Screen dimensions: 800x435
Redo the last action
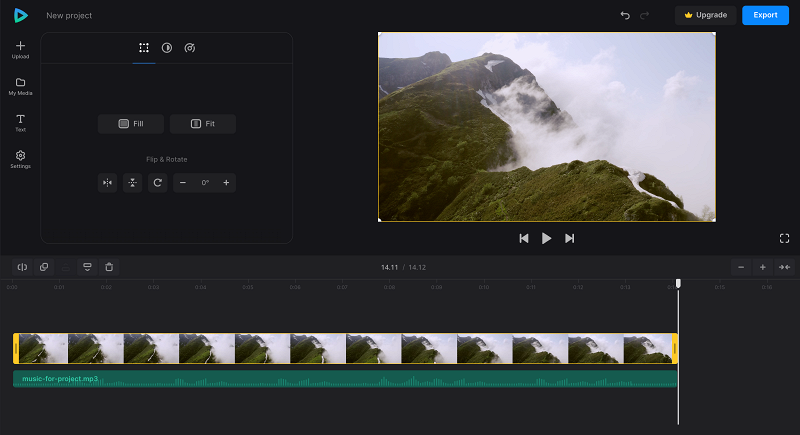coord(644,15)
